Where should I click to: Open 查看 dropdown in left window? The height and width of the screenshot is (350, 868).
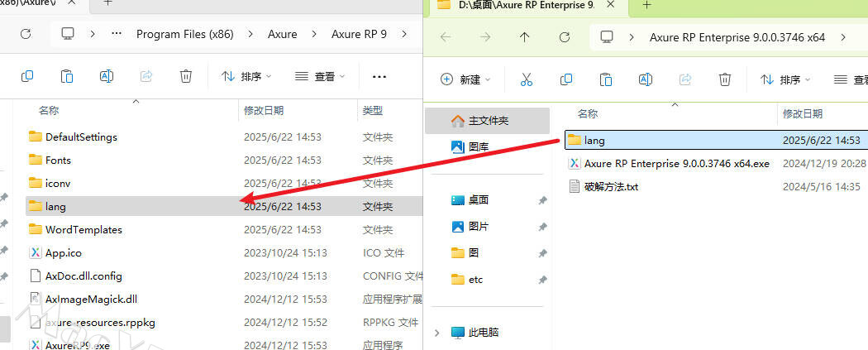click(x=320, y=76)
